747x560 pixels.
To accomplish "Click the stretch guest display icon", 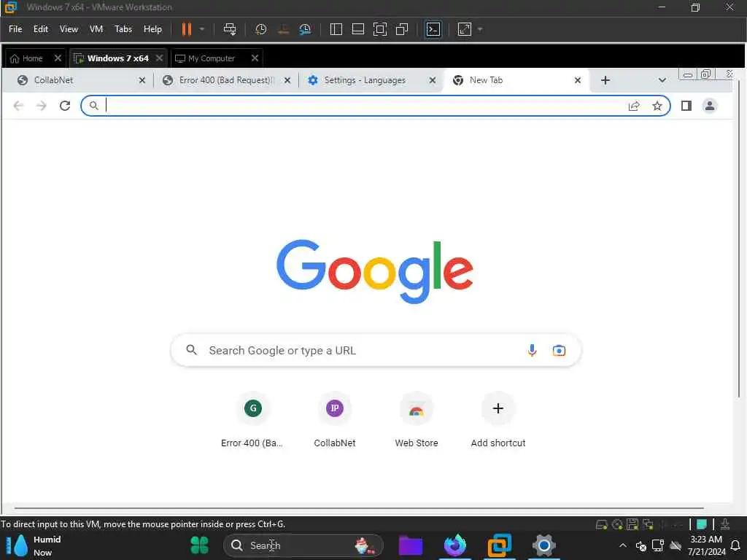I will (465, 29).
